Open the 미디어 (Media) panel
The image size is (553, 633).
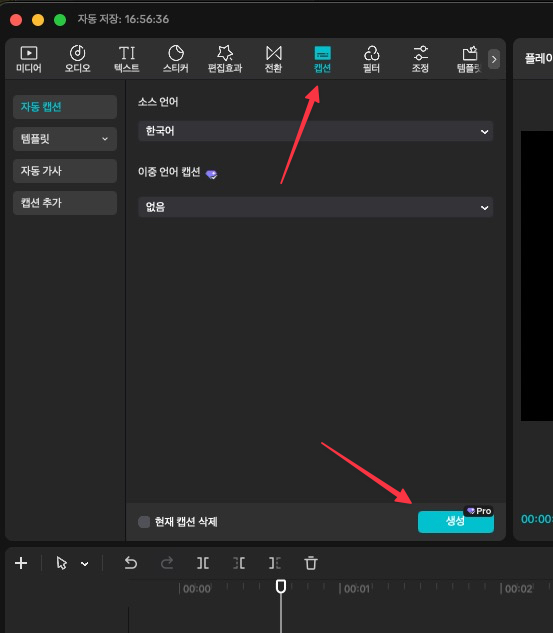click(x=29, y=59)
